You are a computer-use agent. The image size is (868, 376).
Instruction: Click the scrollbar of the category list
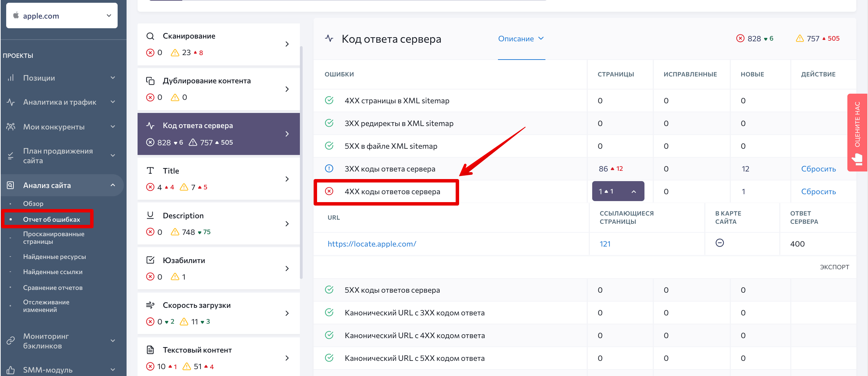coord(301,162)
